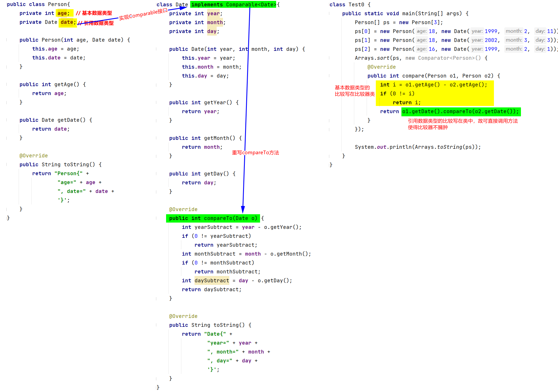Click the '", day=" + day +' line
Screen dimensions: 558x392
tap(232, 361)
